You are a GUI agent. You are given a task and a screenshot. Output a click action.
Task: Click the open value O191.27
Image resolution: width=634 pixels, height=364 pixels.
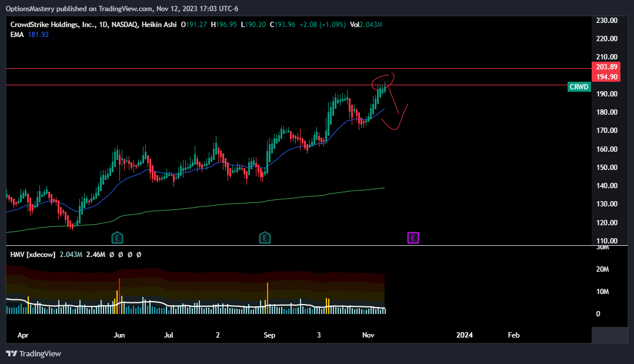(x=193, y=25)
